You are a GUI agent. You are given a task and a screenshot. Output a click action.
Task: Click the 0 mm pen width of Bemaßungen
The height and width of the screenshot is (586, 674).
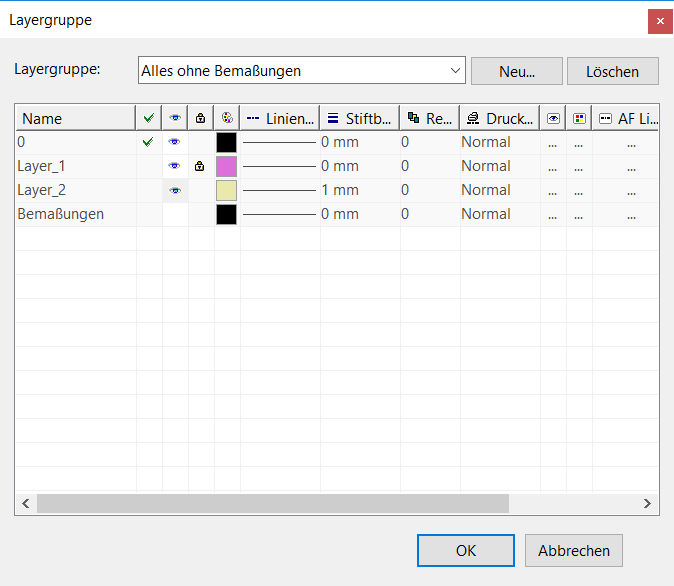click(340, 214)
